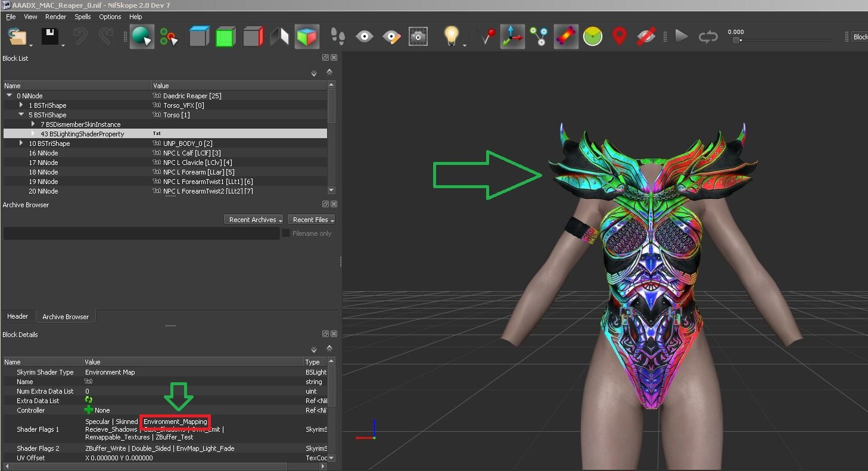Open the Save file dropdown arrow
Screen dimensions: 868x471
pyautogui.click(x=63, y=45)
